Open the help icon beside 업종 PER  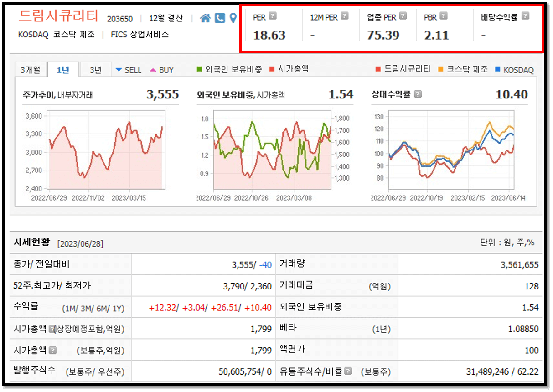click(403, 16)
